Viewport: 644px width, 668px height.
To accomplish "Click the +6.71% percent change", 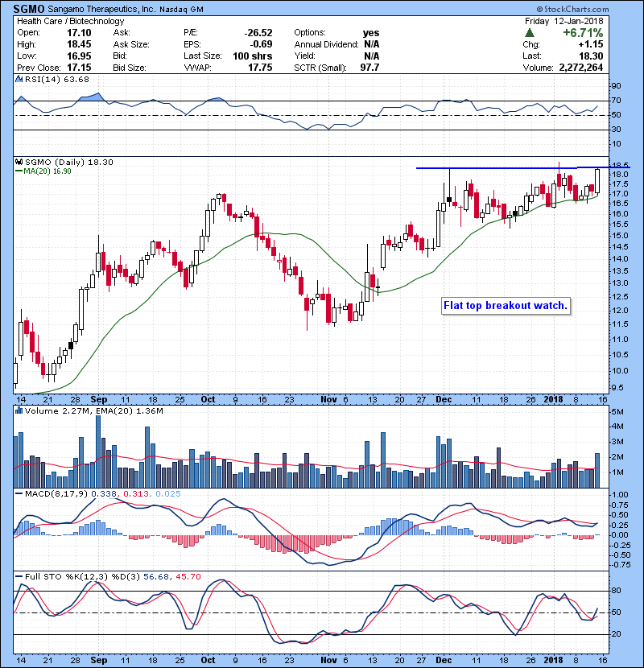I will pos(583,33).
